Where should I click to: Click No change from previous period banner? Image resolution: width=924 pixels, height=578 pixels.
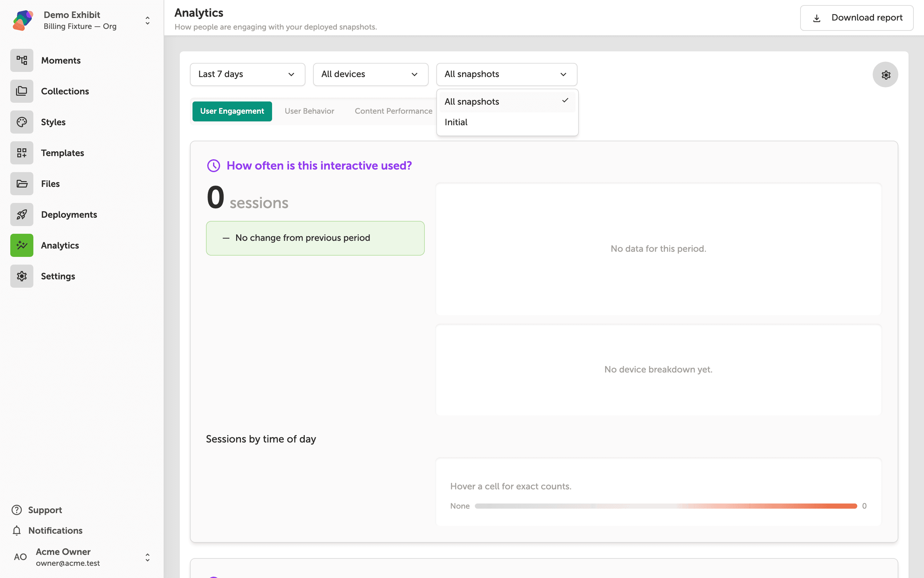[x=315, y=238]
